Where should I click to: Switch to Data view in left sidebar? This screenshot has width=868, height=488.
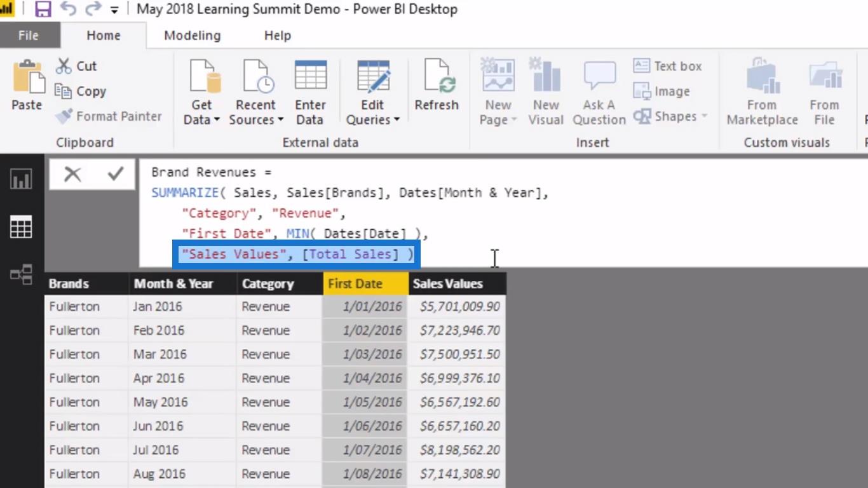21,227
